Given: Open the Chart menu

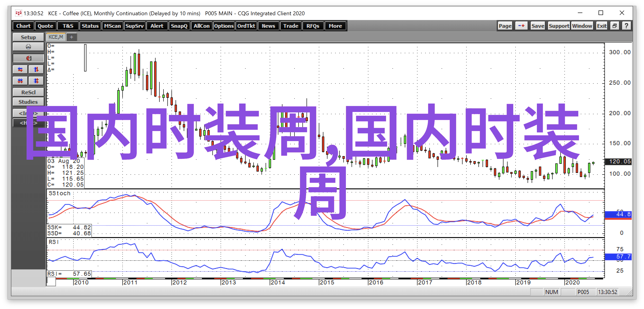Looking at the screenshot, I should coord(23,26).
